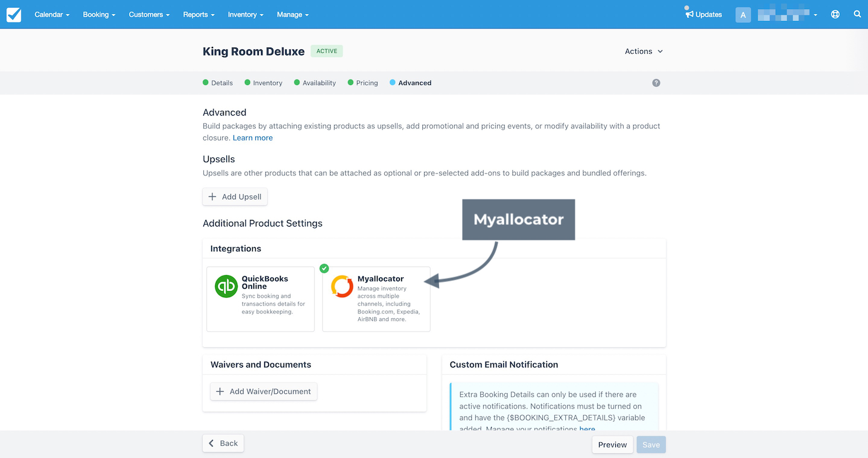
Task: Open the search magnifier icon
Action: (857, 14)
